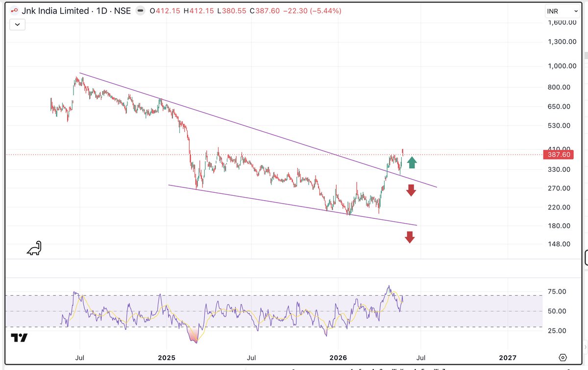Click the 2026 time axis label
Image resolution: width=588 pixels, height=370 pixels.
[x=338, y=358]
